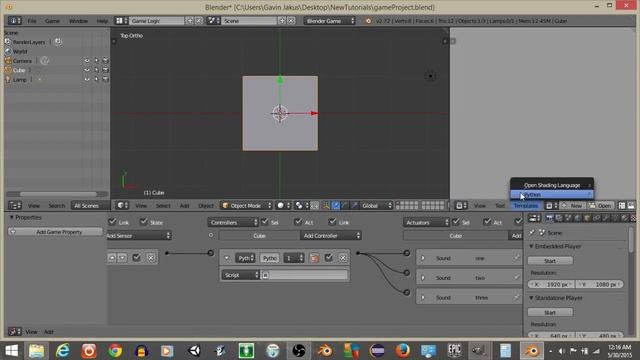
Task: Click the screen layout browse icon
Action: (121, 20)
